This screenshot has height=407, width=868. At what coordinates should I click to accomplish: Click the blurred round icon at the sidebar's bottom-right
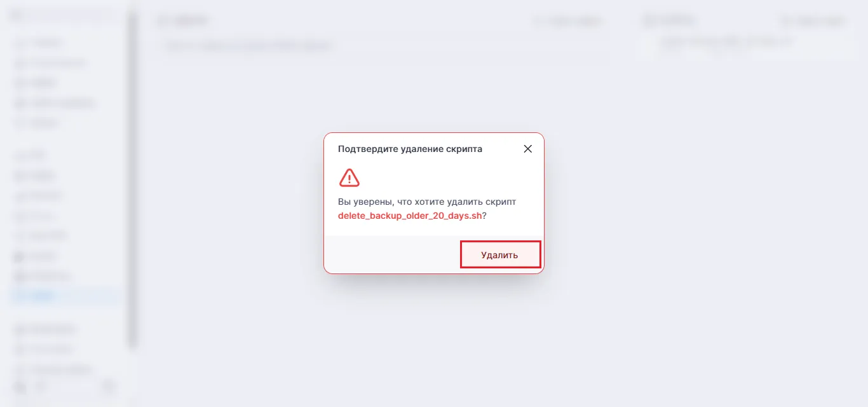pos(108,386)
